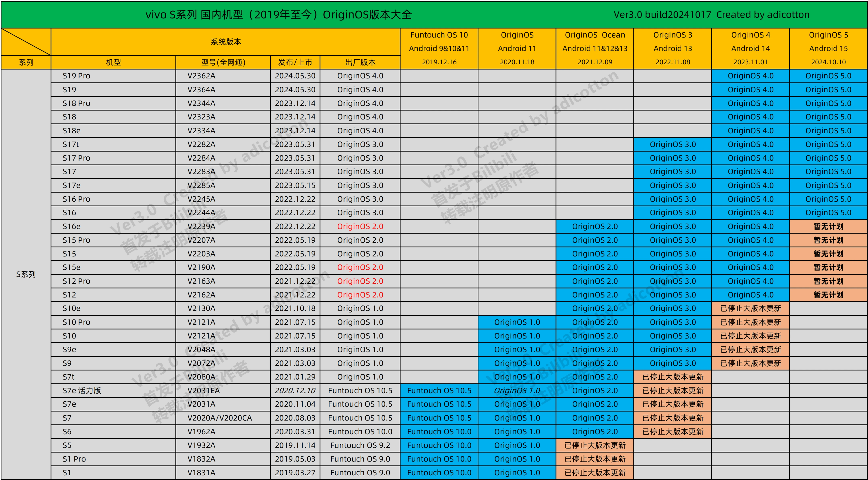Select the V2364A model number cell

pyautogui.click(x=201, y=90)
